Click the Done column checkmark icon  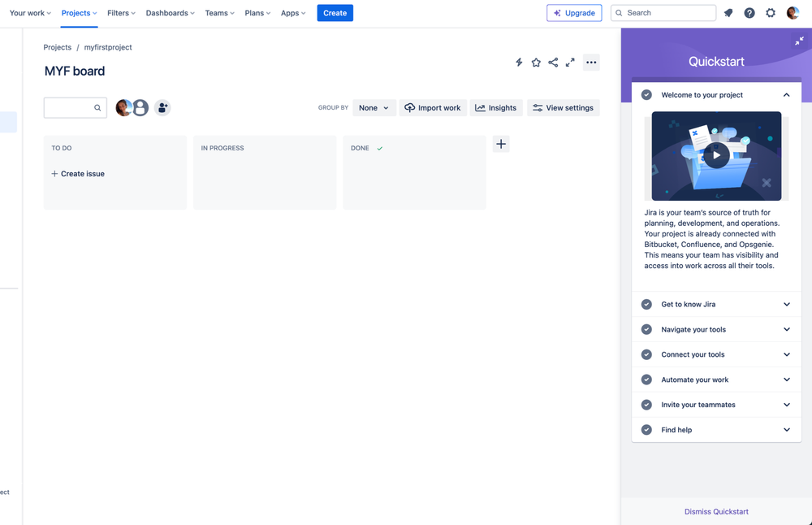coord(379,148)
